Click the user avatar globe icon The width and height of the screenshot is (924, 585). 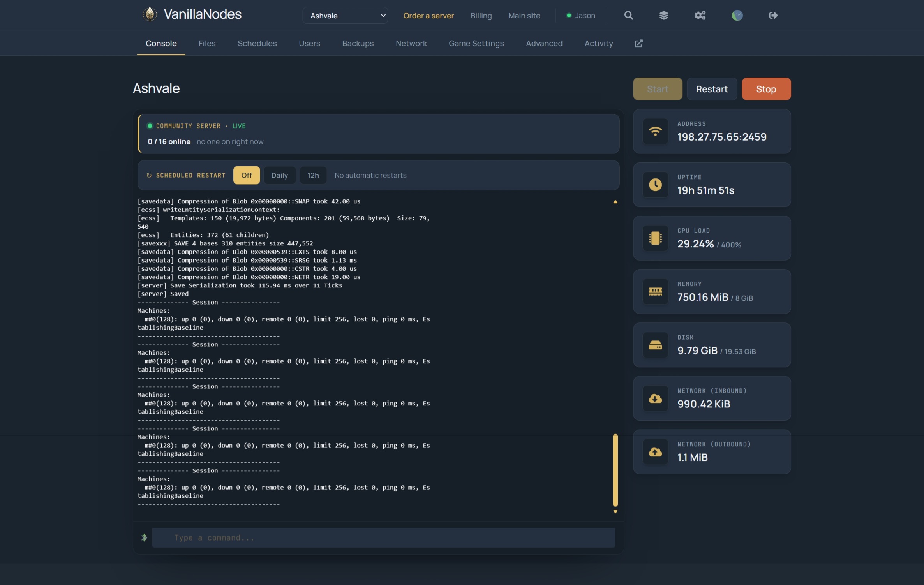pos(737,15)
